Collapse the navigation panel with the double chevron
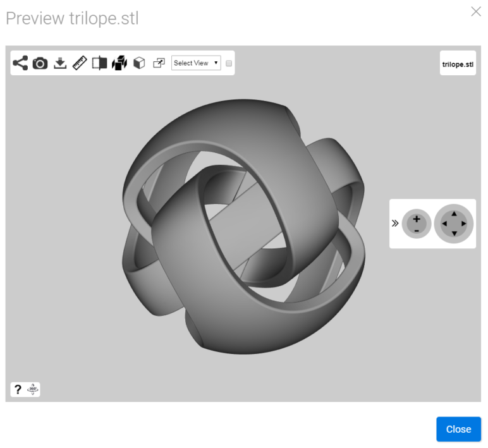The image size is (488, 448). point(395,224)
